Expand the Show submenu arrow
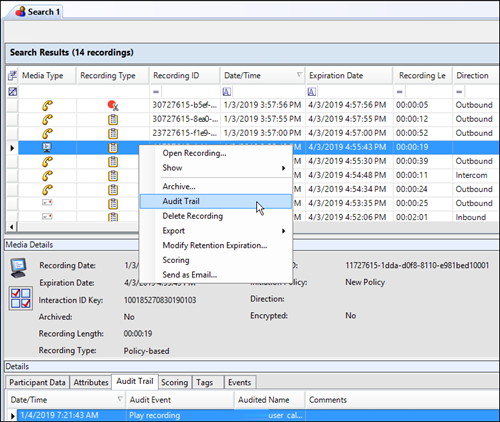Image resolution: width=500 pixels, height=422 pixels. tap(283, 168)
